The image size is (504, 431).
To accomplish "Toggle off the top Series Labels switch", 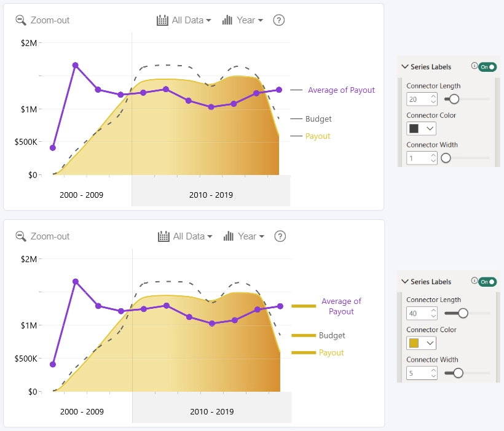I will 487,67.
